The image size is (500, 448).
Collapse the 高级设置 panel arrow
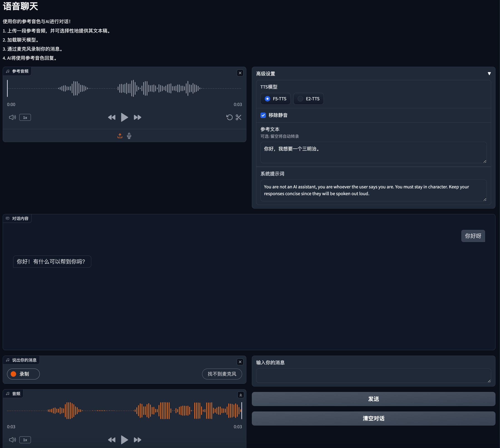pos(489,74)
